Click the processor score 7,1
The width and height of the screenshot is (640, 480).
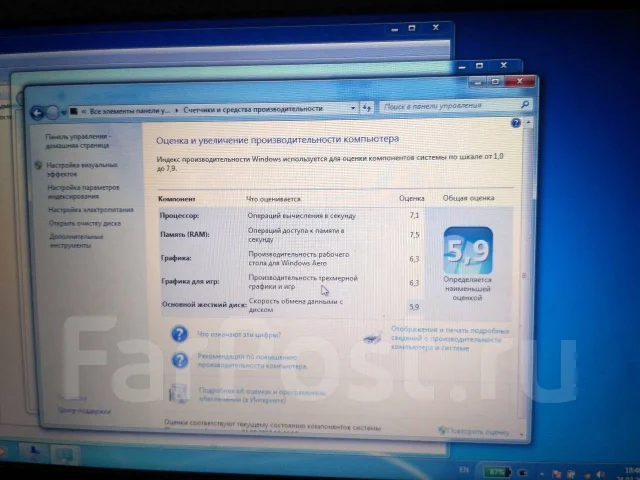click(414, 215)
